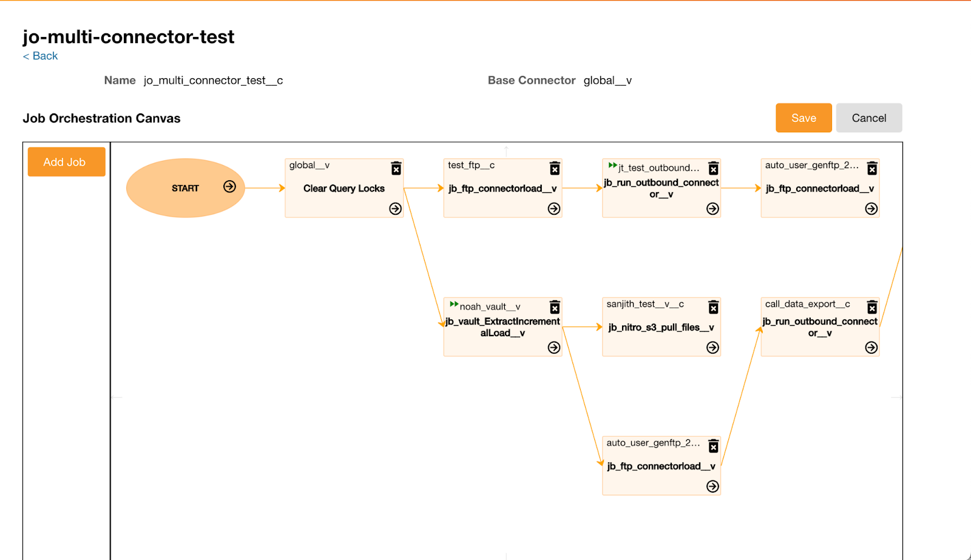Viewport: 971px width, 560px height.
Task: Select the jb_nitro_s3_pull_files__v job node
Action: (x=661, y=328)
